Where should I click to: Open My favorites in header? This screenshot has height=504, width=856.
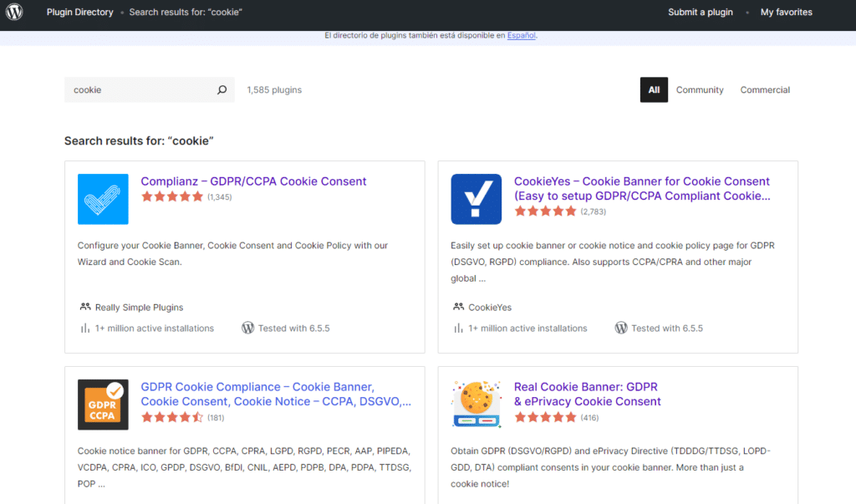coord(786,12)
